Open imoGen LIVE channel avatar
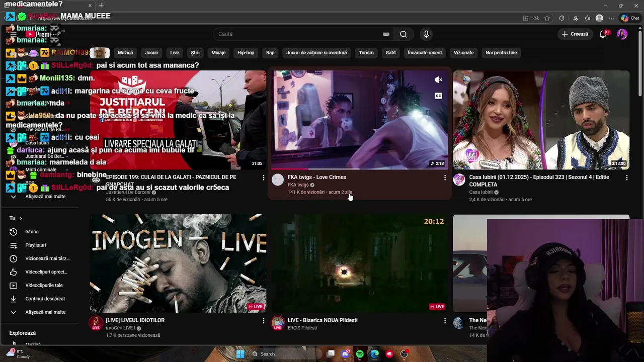The width and height of the screenshot is (644, 362). (96, 323)
